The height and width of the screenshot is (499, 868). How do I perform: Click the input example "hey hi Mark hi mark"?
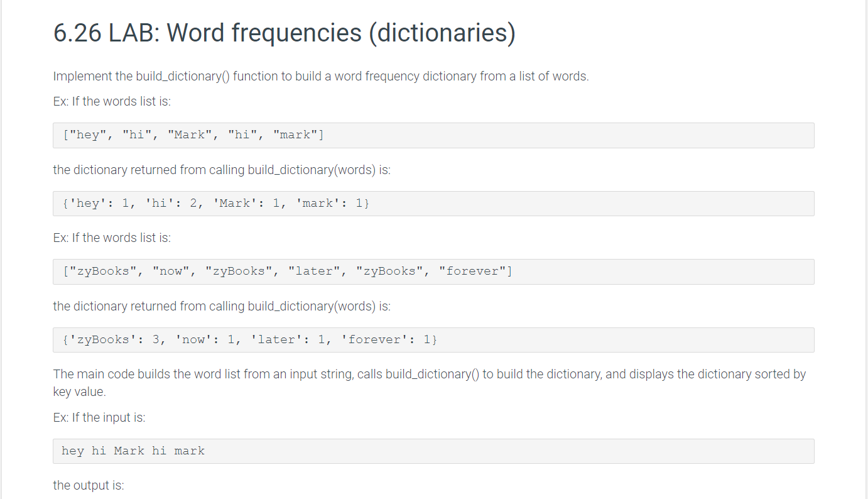click(433, 451)
